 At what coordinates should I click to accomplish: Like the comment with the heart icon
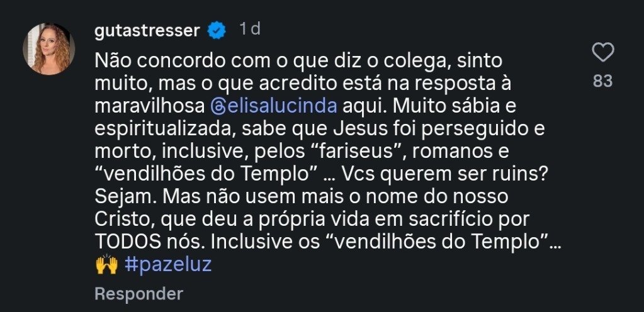(x=603, y=53)
